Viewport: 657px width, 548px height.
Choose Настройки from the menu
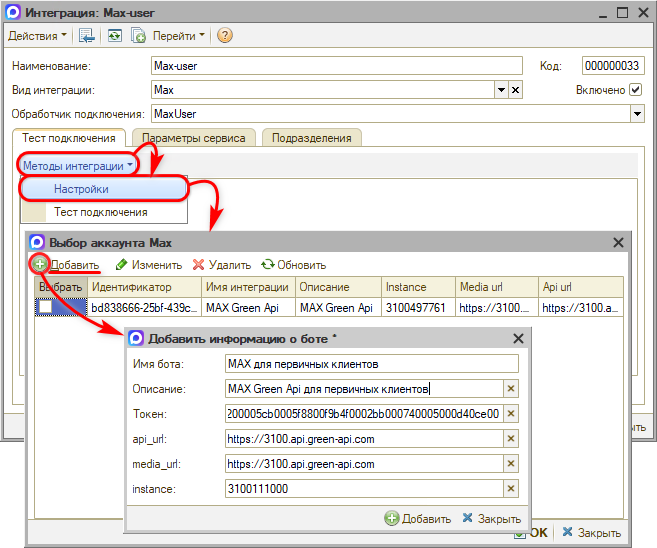click(103, 189)
